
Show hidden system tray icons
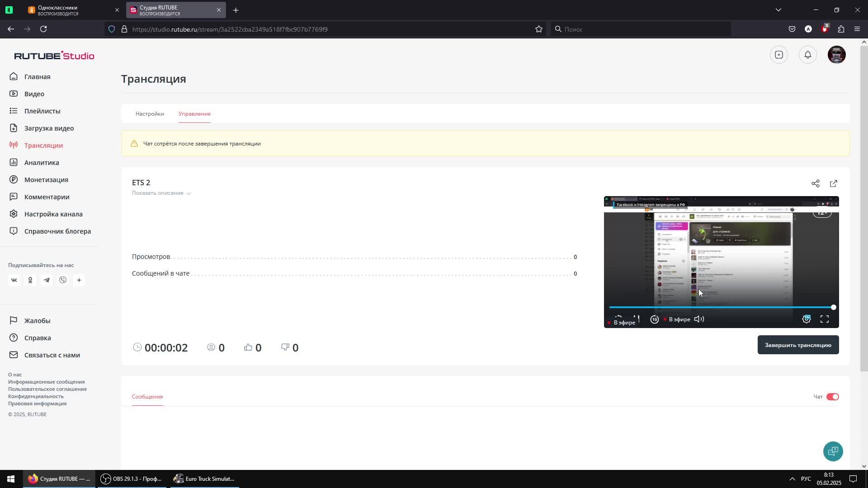click(792, 479)
